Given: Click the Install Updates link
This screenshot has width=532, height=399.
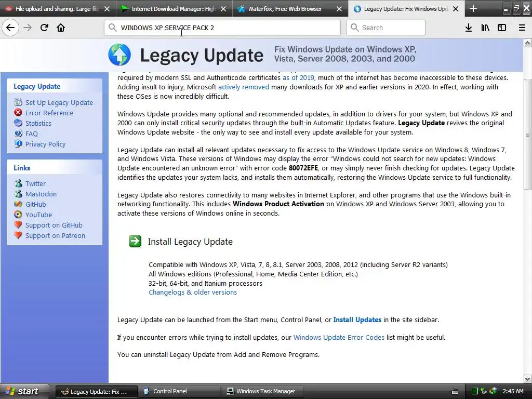Looking at the screenshot, I should point(357,320).
